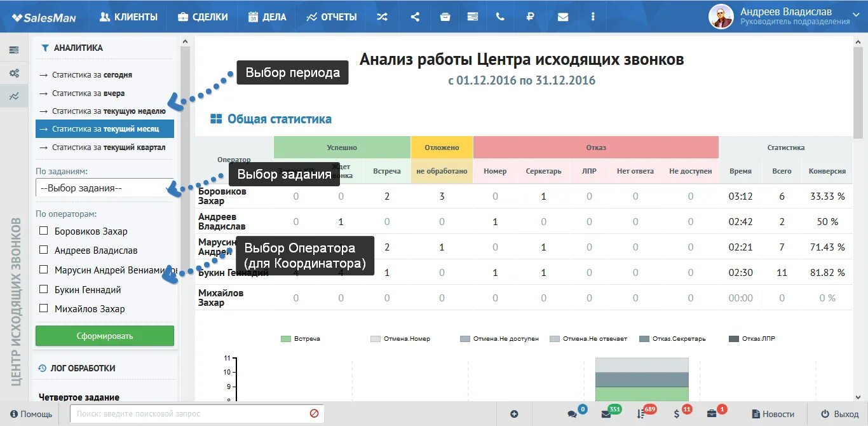Open the phone calls icon in top bar
868x426 pixels.
pos(500,17)
